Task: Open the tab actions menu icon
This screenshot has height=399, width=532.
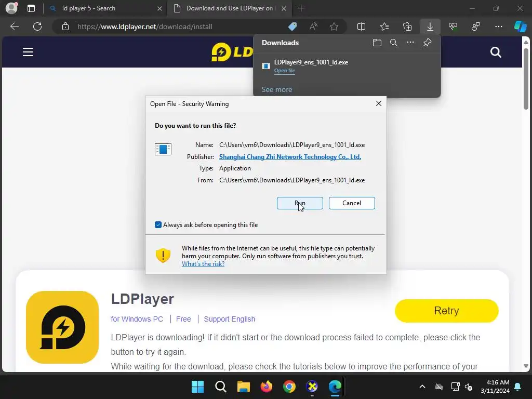Action: [x=31, y=8]
